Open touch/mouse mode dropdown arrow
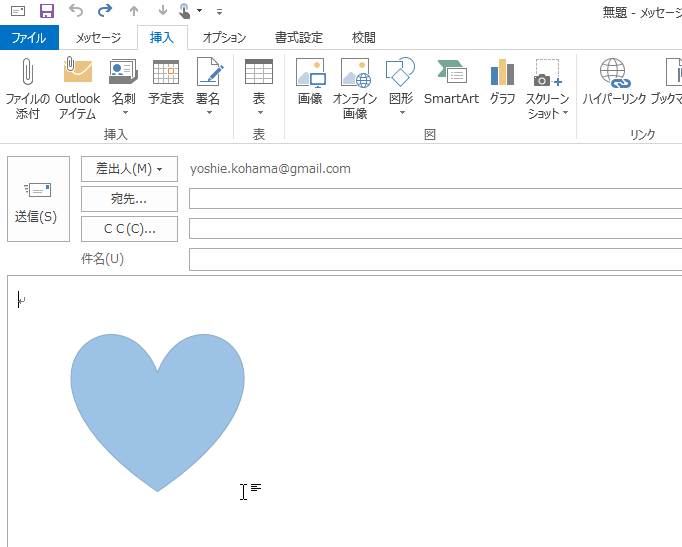The height and width of the screenshot is (547, 682). tap(200, 11)
